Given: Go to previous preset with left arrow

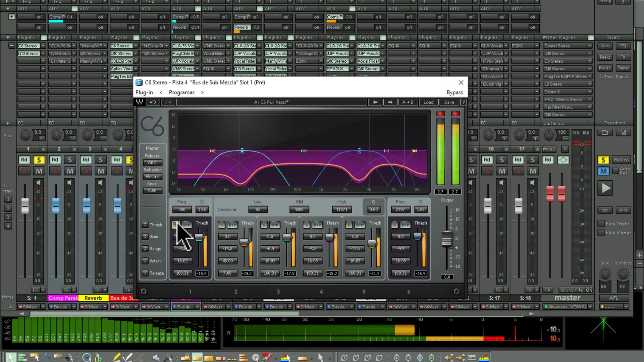Looking at the screenshot, I should tap(375, 102).
